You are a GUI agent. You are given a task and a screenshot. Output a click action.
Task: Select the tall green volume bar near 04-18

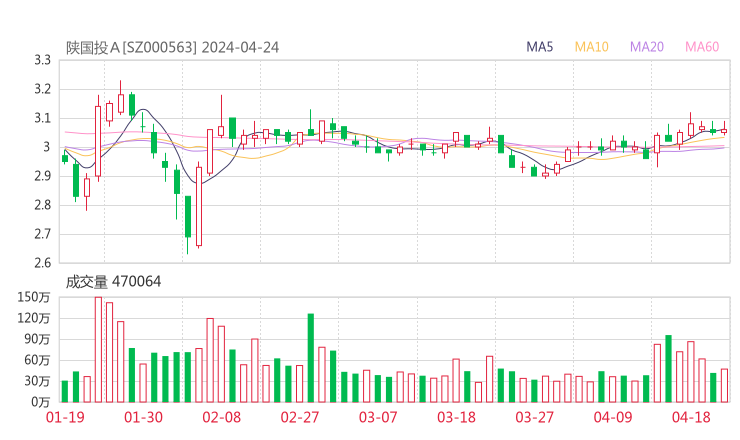point(668,369)
